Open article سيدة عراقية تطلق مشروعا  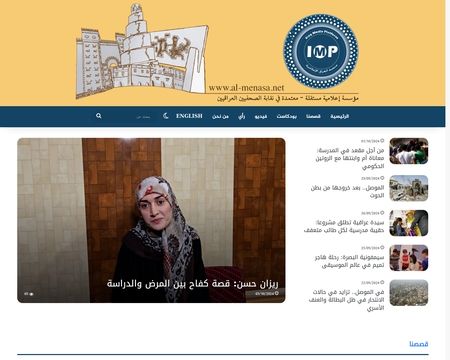(x=344, y=226)
